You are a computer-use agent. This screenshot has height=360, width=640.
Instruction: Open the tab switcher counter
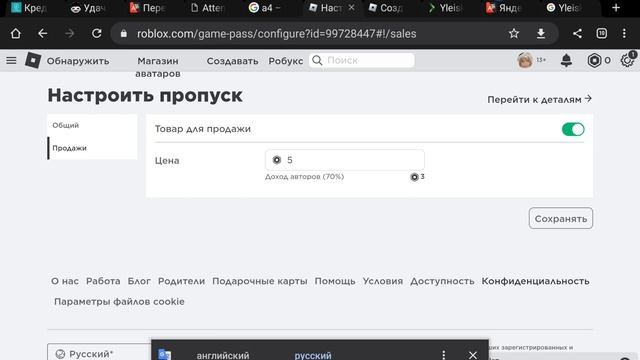tap(602, 33)
